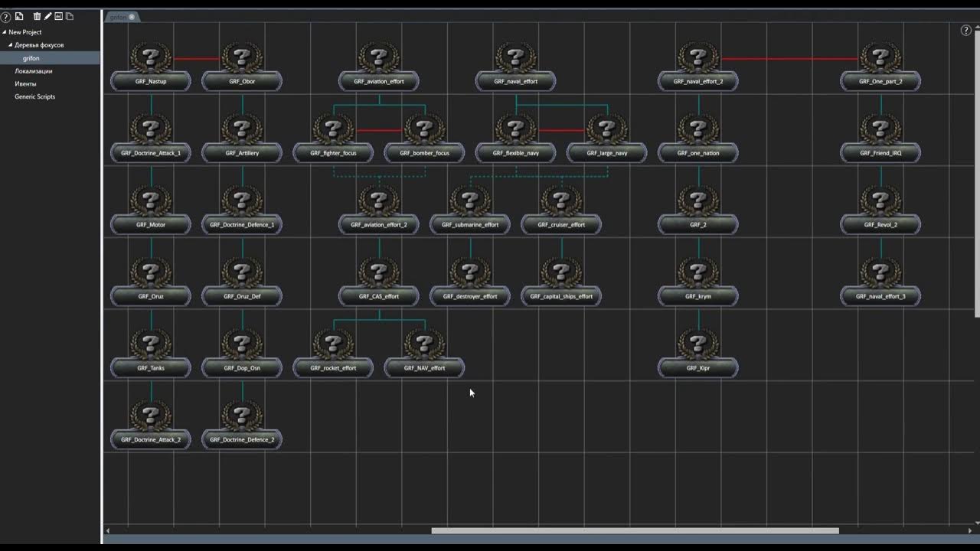Open the help icon in the left toolbar

6,17
